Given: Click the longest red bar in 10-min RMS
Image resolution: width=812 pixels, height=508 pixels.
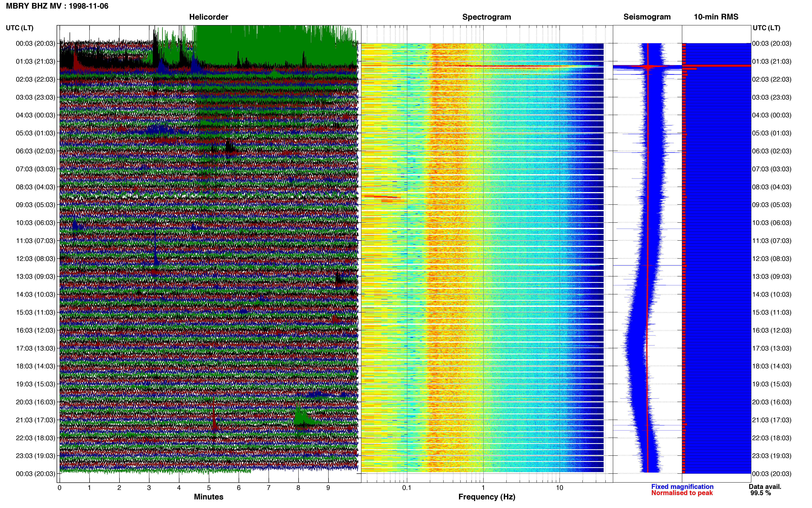Looking at the screenshot, I should point(717,66).
